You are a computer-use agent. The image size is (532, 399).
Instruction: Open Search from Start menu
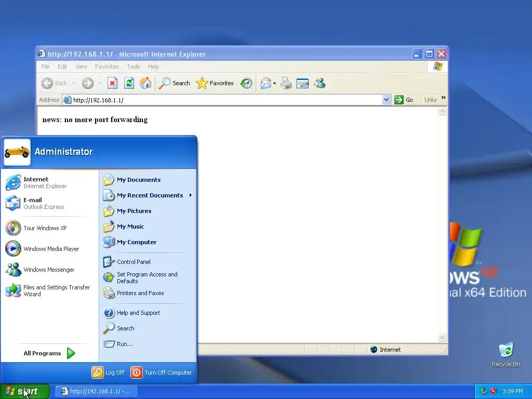[x=148, y=328]
